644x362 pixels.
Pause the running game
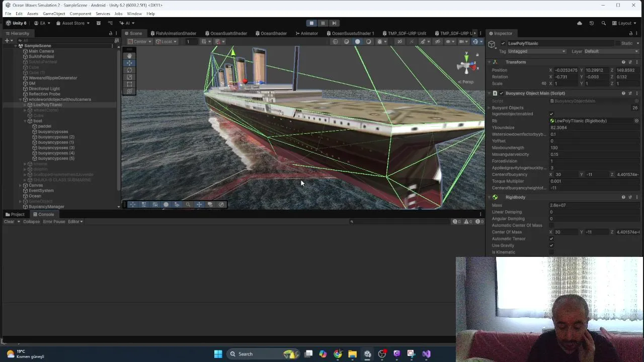pos(323,23)
